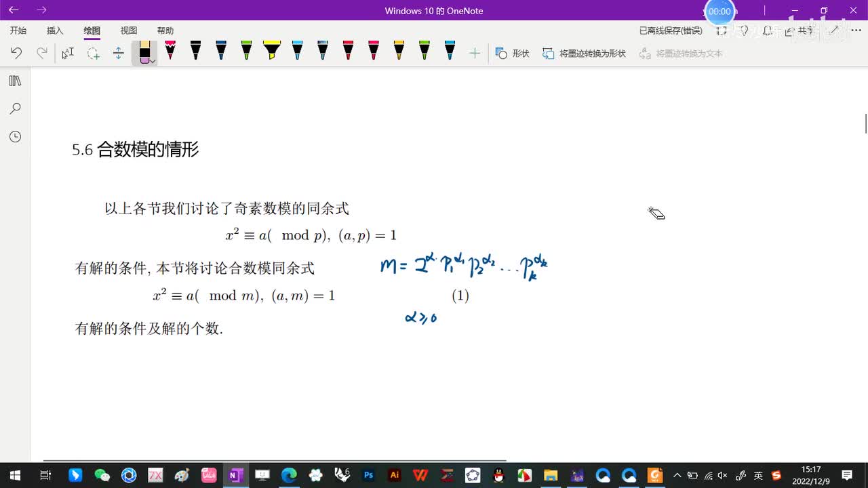Select the 绘图 tab

[92, 30]
